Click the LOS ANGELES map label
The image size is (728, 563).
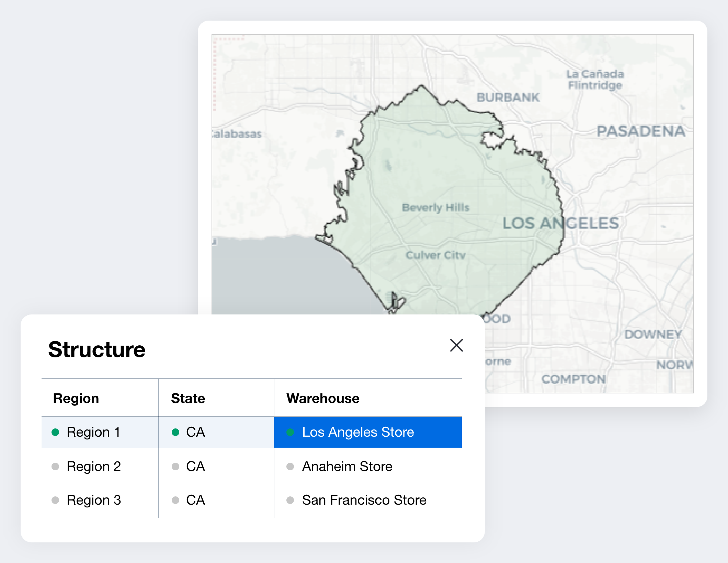coord(561,223)
